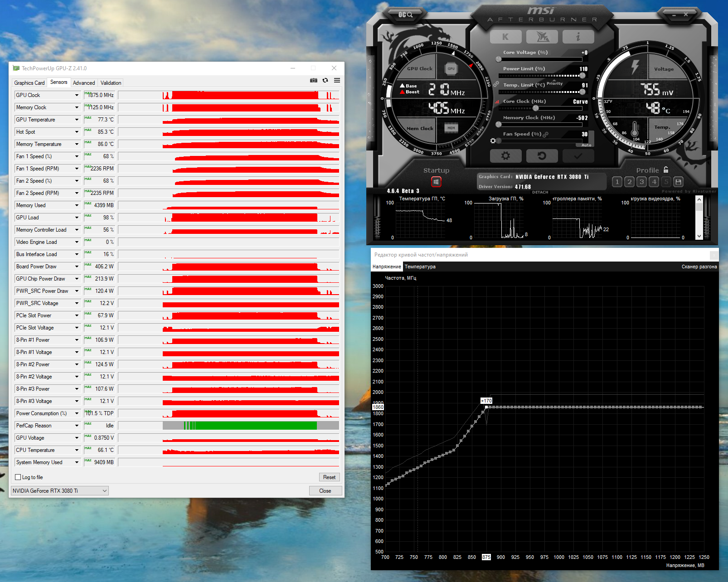Open fan settings gear beside Fan Speed
This screenshot has height=582, width=728.
[493, 141]
